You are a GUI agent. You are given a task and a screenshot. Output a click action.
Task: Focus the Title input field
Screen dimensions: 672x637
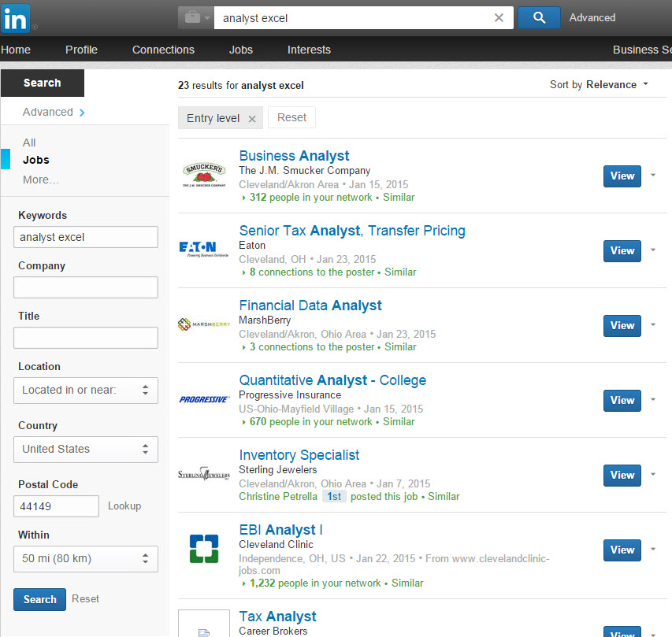pyautogui.click(x=86, y=338)
